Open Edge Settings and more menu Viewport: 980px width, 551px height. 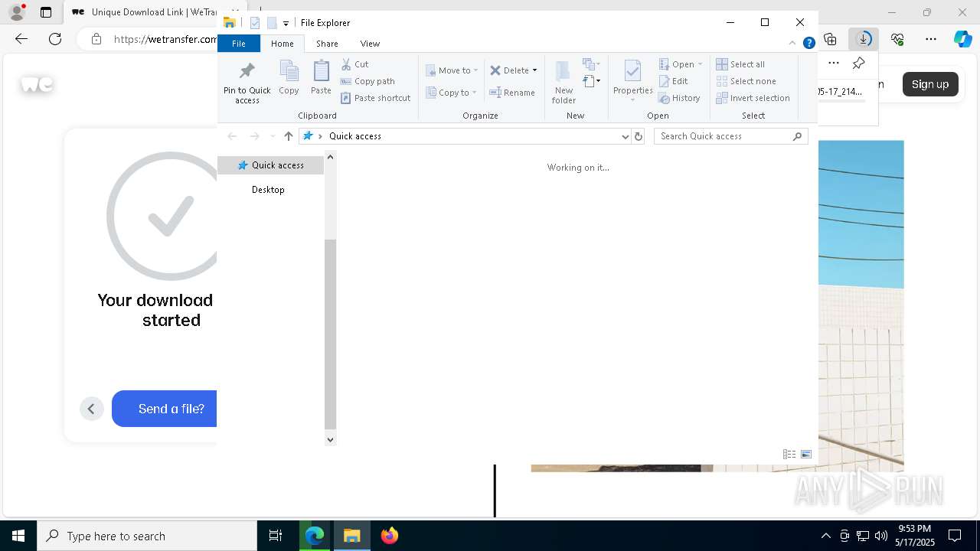pyautogui.click(x=931, y=39)
